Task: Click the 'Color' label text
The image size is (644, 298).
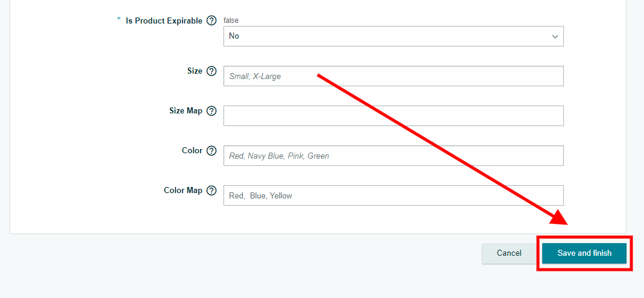Action: click(x=192, y=150)
